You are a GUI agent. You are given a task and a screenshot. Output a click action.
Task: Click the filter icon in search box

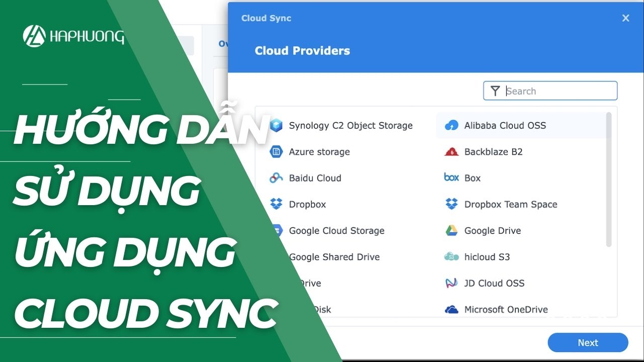click(x=496, y=91)
